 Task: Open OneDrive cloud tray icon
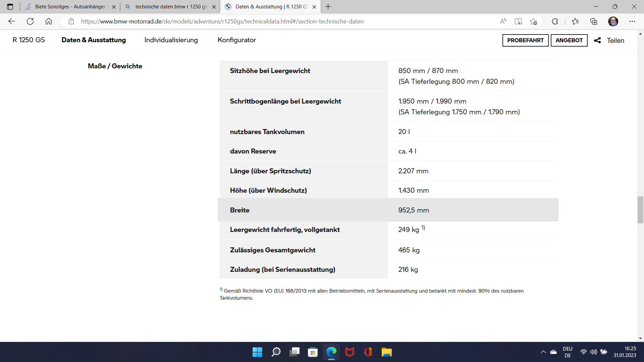(x=553, y=352)
